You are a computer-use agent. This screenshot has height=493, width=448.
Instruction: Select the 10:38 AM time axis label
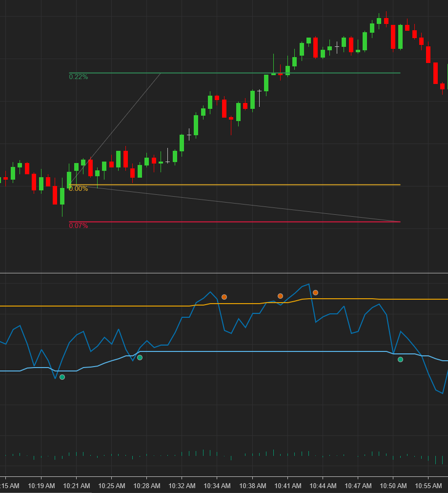point(253,486)
